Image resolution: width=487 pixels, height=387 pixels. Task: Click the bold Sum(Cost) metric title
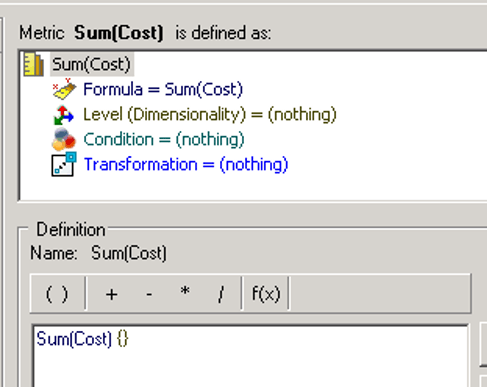click(119, 33)
